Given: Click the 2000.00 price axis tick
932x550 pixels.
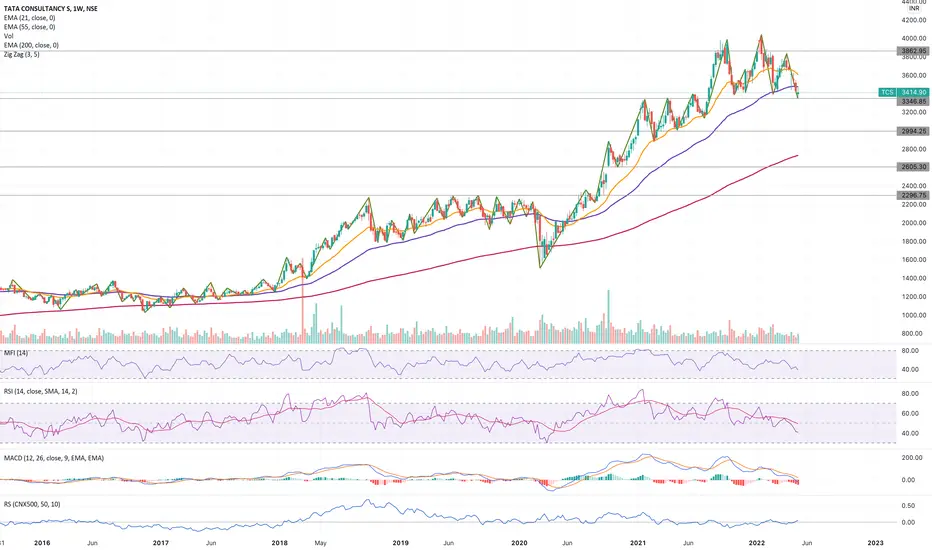Looking at the screenshot, I should pos(914,223).
